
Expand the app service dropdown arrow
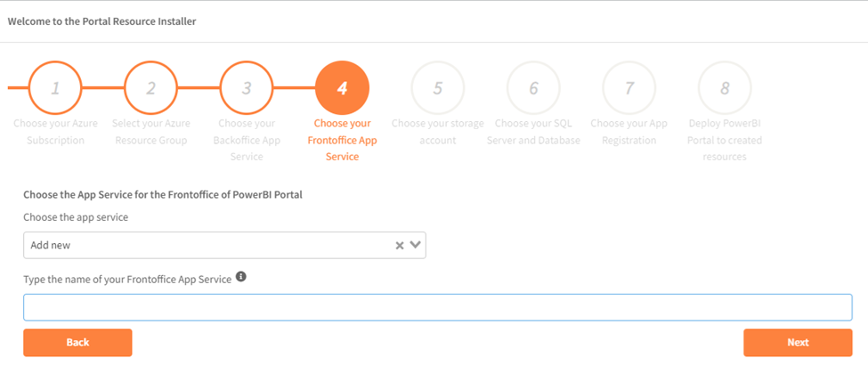point(416,245)
